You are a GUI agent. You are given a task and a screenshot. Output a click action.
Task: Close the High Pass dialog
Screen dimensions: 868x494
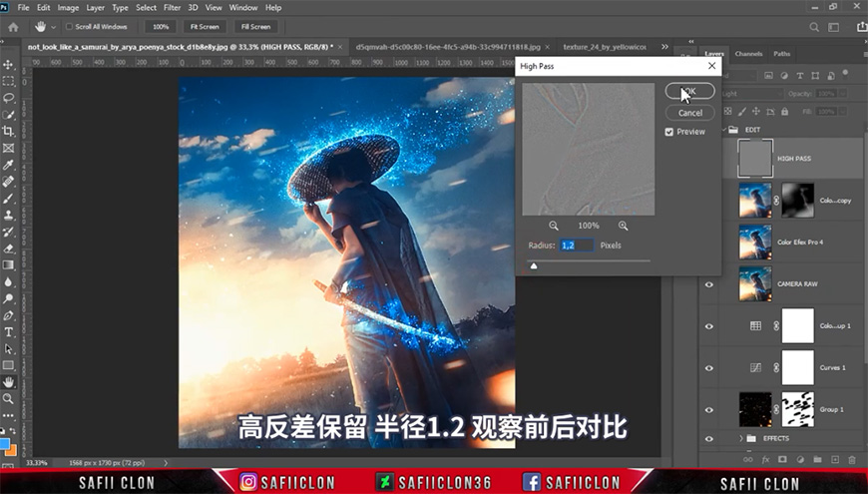712,66
